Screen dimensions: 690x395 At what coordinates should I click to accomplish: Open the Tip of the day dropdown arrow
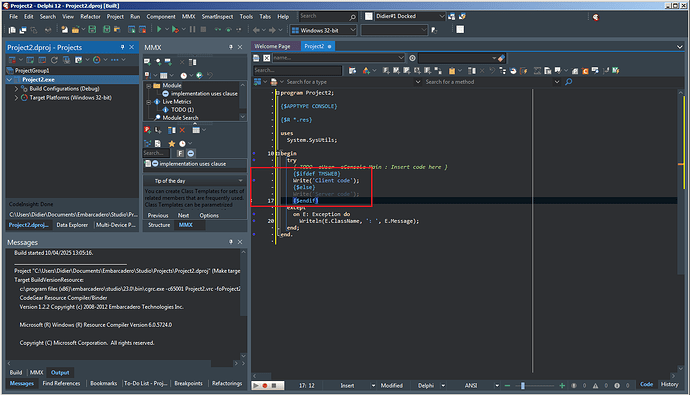[240, 181]
